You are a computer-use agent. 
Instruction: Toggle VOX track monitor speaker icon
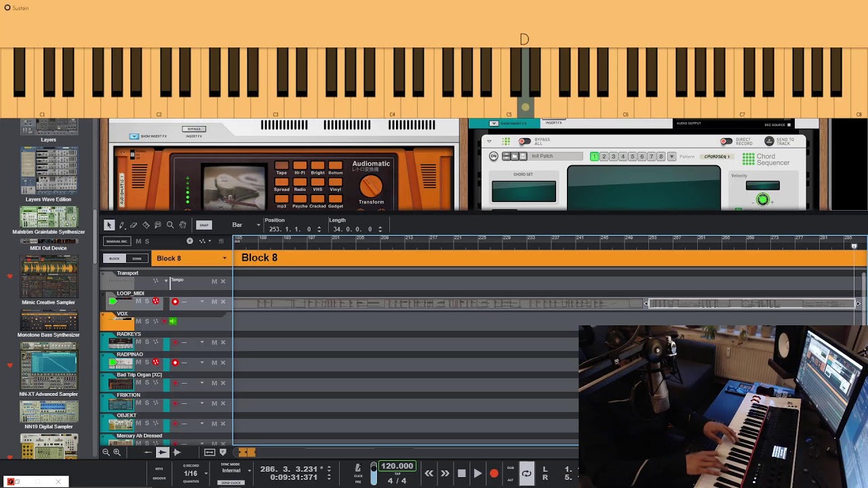point(173,321)
